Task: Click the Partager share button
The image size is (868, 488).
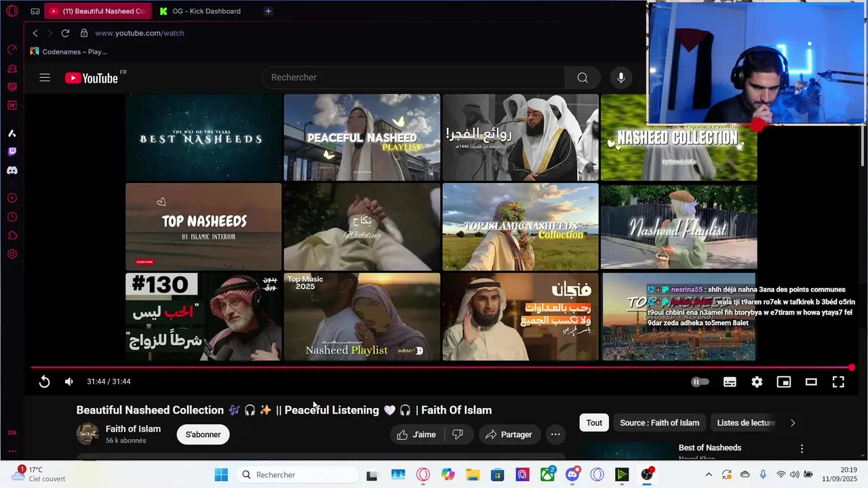Action: point(509,434)
